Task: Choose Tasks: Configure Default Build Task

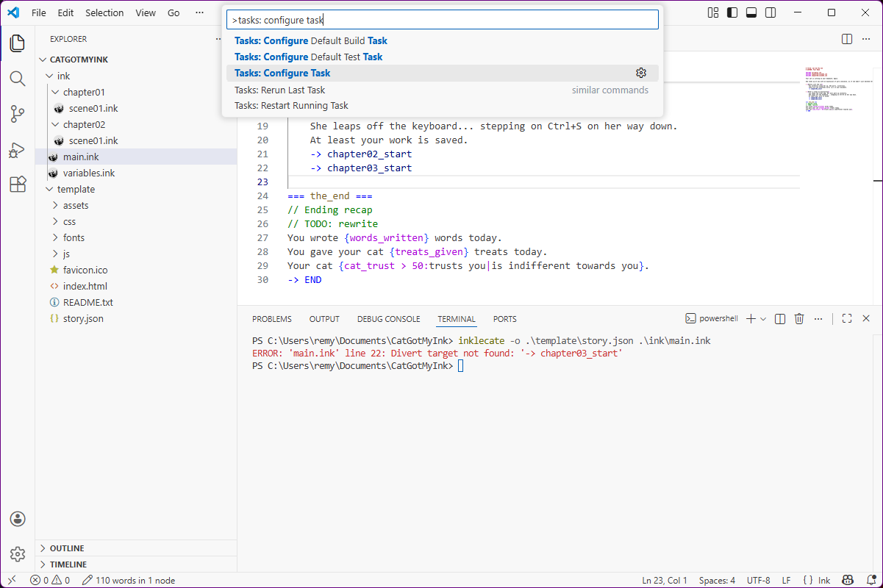Action: [x=443, y=40]
